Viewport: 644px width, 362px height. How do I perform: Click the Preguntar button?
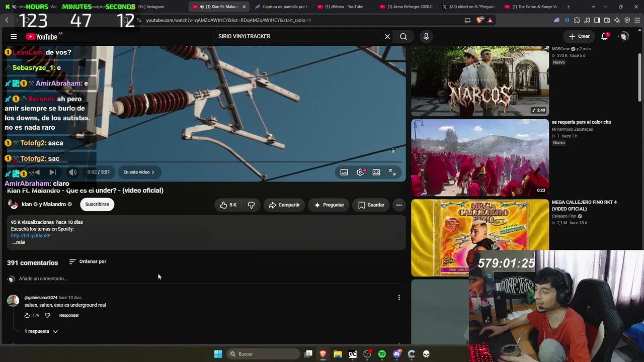329,205
